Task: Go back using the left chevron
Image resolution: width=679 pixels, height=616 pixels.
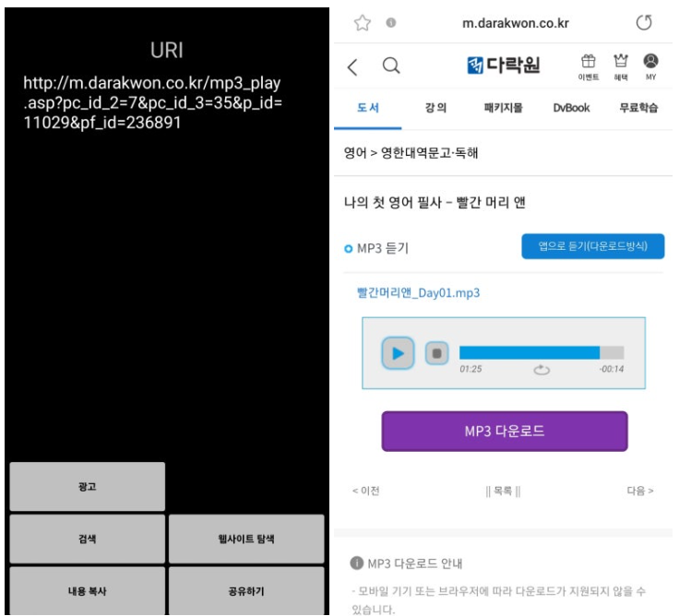Action: coord(352,67)
